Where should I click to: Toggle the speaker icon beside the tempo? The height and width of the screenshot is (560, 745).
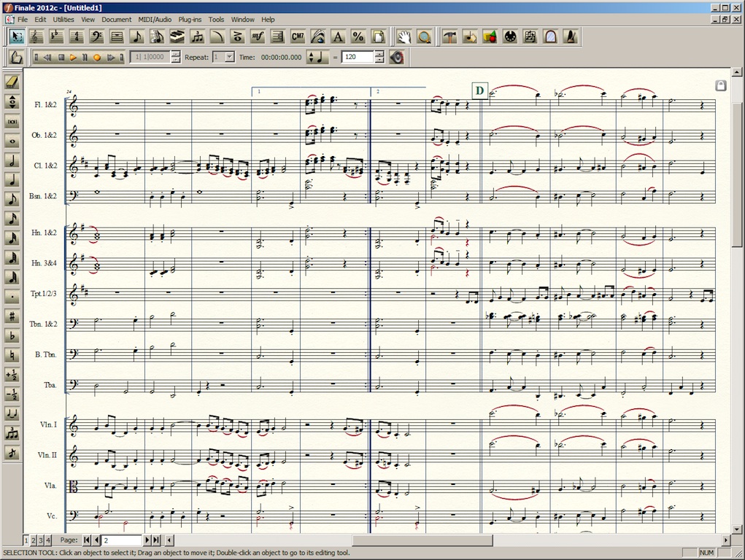click(397, 57)
